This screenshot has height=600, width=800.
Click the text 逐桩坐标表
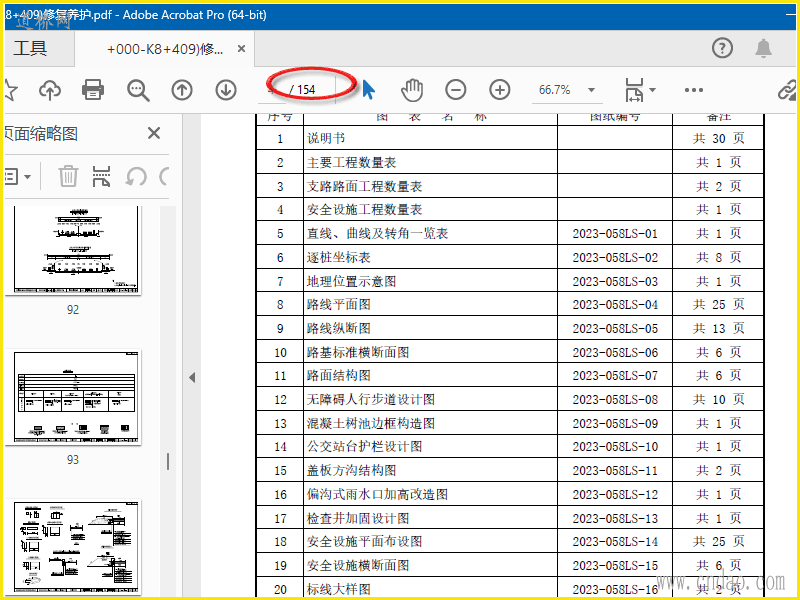339,257
